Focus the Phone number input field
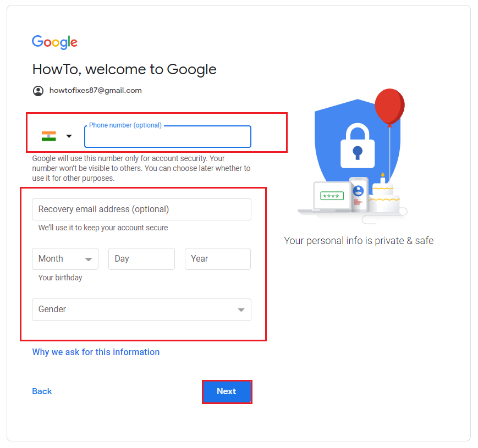The height and width of the screenshot is (448, 478). click(x=168, y=137)
